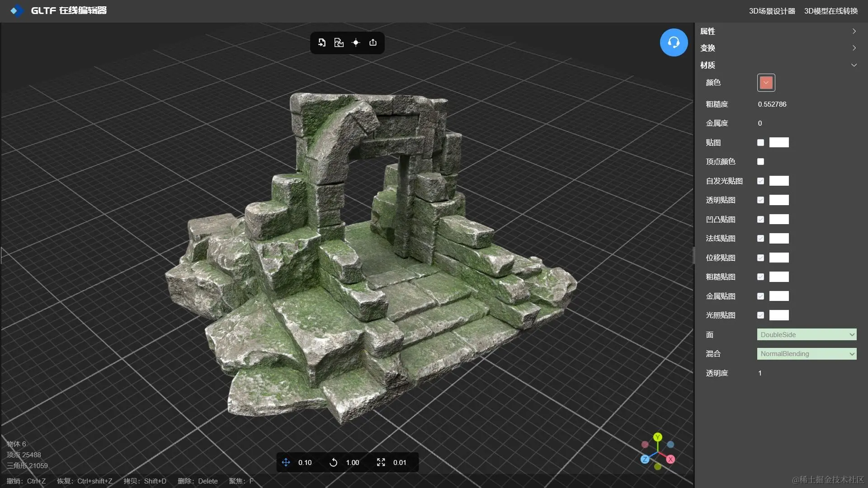The image size is (868, 488).
Task: Click the crosshair target toolbar icon
Action: coord(356,42)
